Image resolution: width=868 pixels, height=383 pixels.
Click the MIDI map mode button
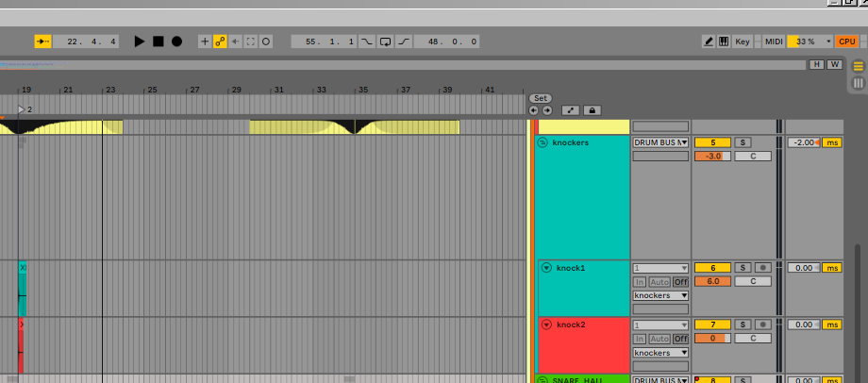pos(774,42)
